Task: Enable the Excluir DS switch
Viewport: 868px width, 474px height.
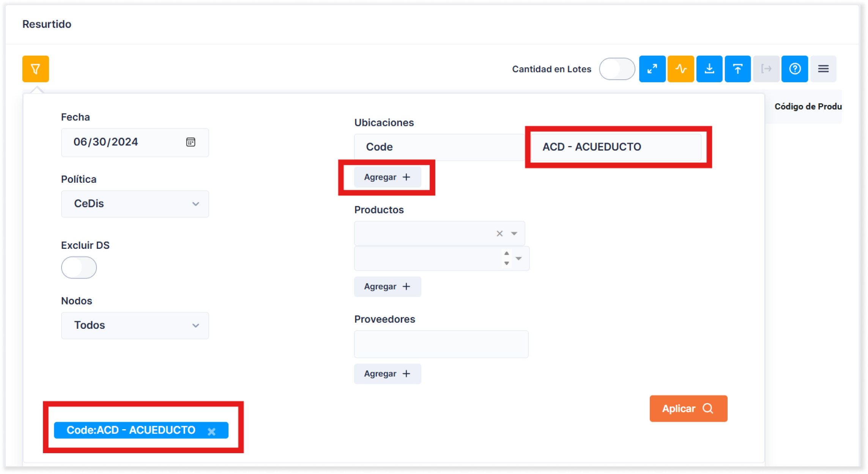Action: pyautogui.click(x=79, y=268)
